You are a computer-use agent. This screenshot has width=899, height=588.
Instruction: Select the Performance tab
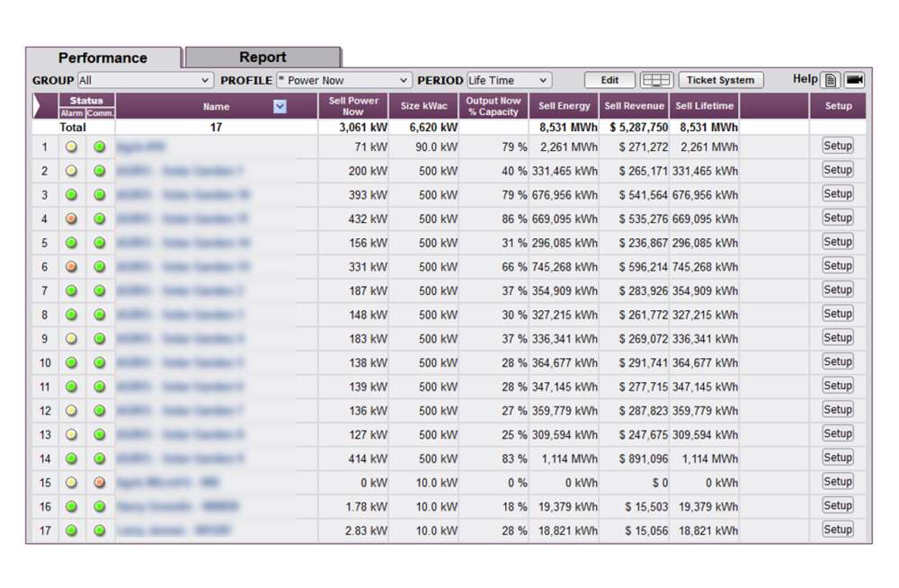tap(104, 57)
